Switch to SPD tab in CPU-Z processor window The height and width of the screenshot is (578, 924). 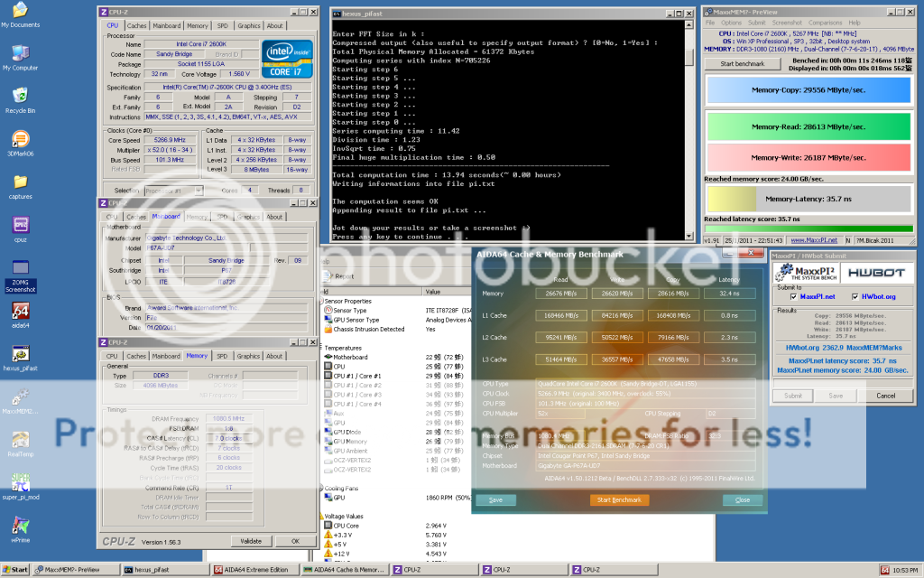pos(222,26)
